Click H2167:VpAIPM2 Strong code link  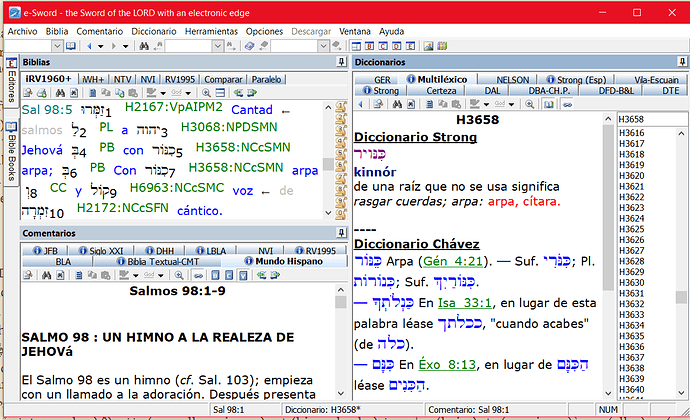174,107
